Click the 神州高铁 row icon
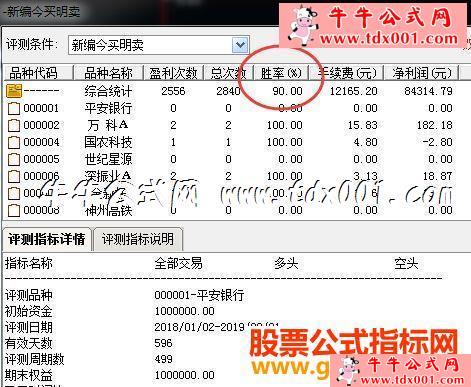Screen dimensions: 471x387 coord(14,210)
